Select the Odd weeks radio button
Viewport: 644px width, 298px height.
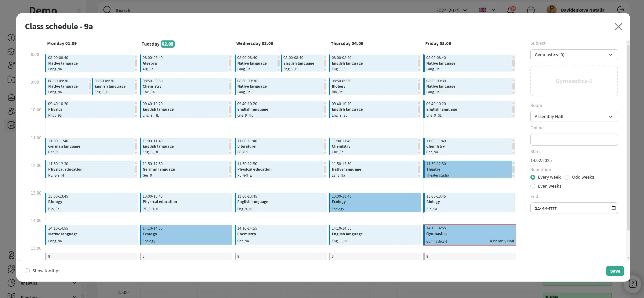pos(567,177)
